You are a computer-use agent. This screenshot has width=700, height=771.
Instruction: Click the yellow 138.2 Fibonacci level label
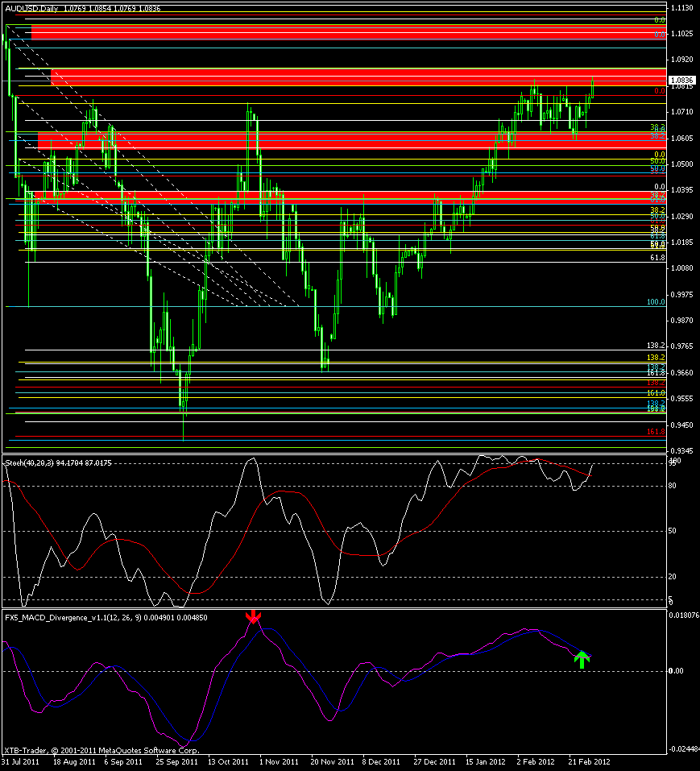click(x=656, y=358)
